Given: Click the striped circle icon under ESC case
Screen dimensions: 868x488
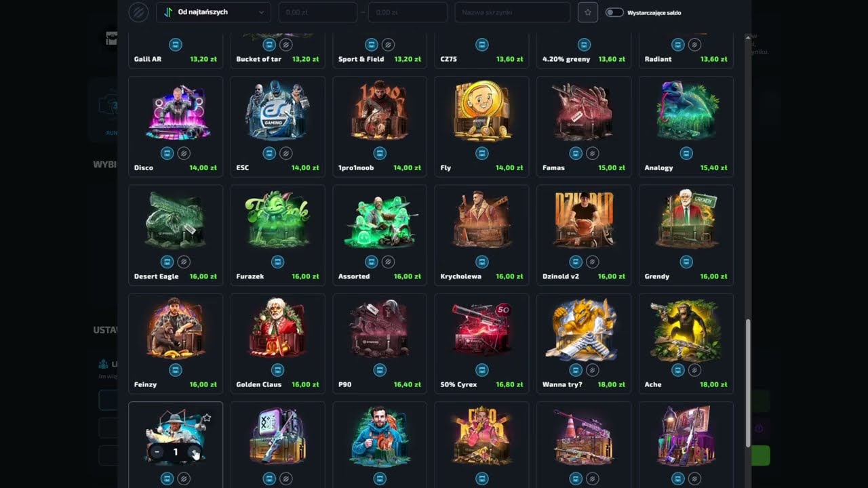Looking at the screenshot, I should click(x=285, y=153).
